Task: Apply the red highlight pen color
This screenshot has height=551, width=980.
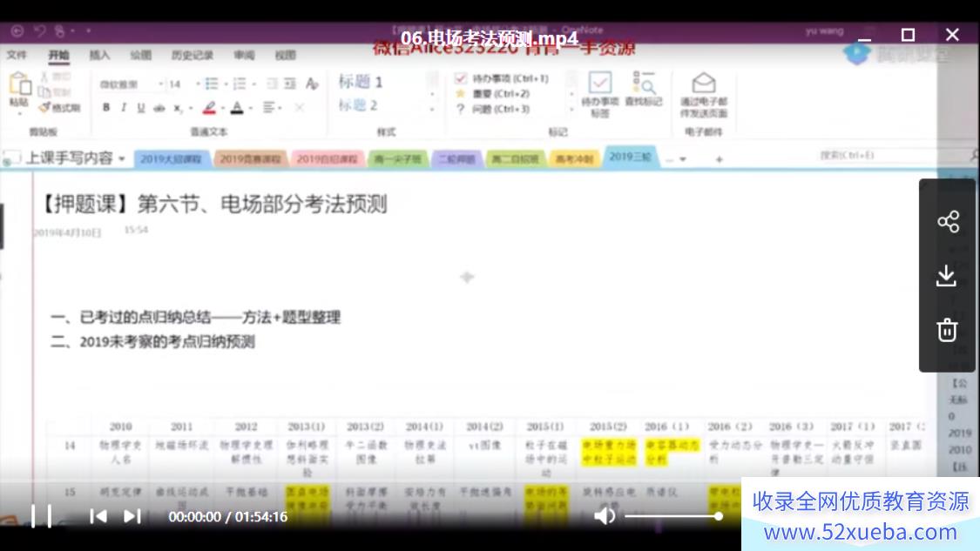Action: 209,107
